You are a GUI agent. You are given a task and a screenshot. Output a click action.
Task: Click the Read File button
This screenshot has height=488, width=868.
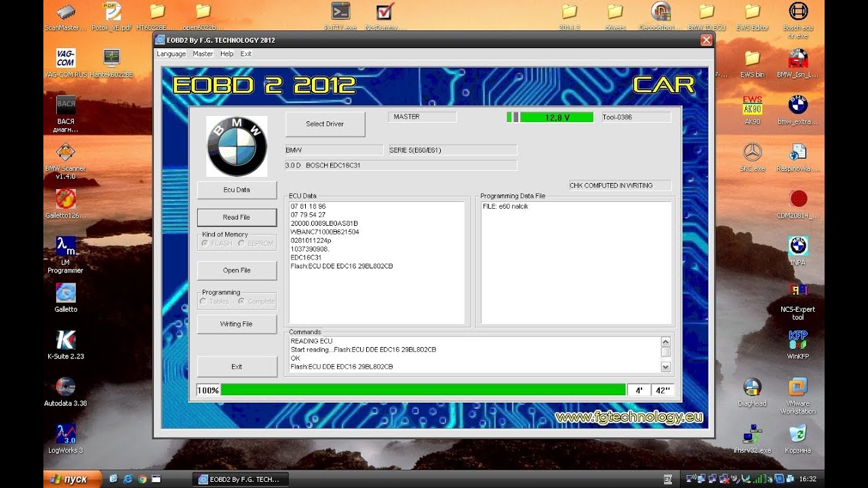point(237,217)
